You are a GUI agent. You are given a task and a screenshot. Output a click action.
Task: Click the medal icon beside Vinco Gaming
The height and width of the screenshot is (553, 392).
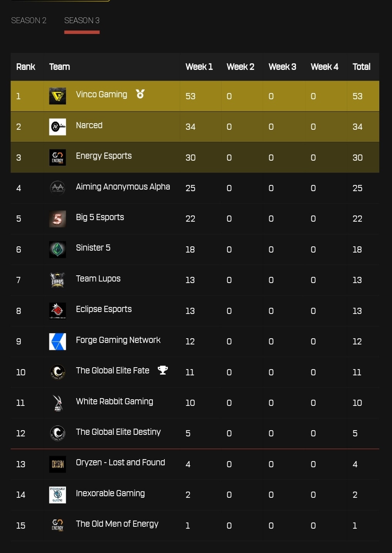pos(140,94)
